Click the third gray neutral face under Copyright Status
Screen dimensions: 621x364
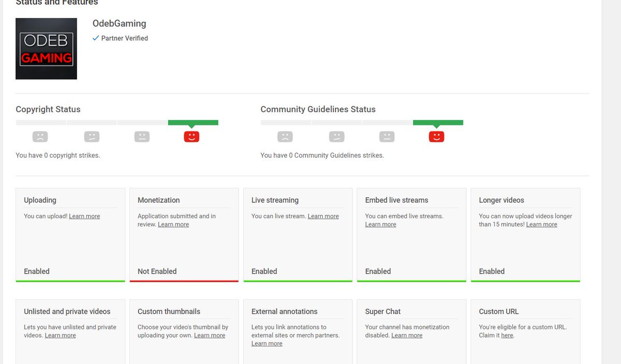(x=142, y=136)
